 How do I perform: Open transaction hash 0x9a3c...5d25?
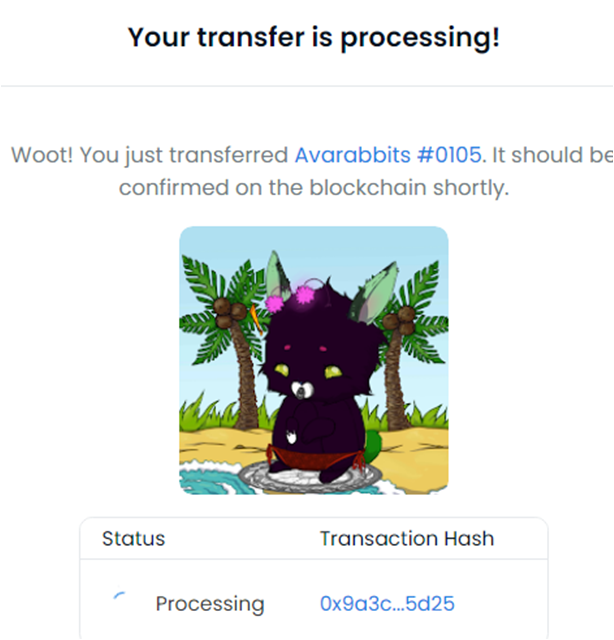pos(387,603)
